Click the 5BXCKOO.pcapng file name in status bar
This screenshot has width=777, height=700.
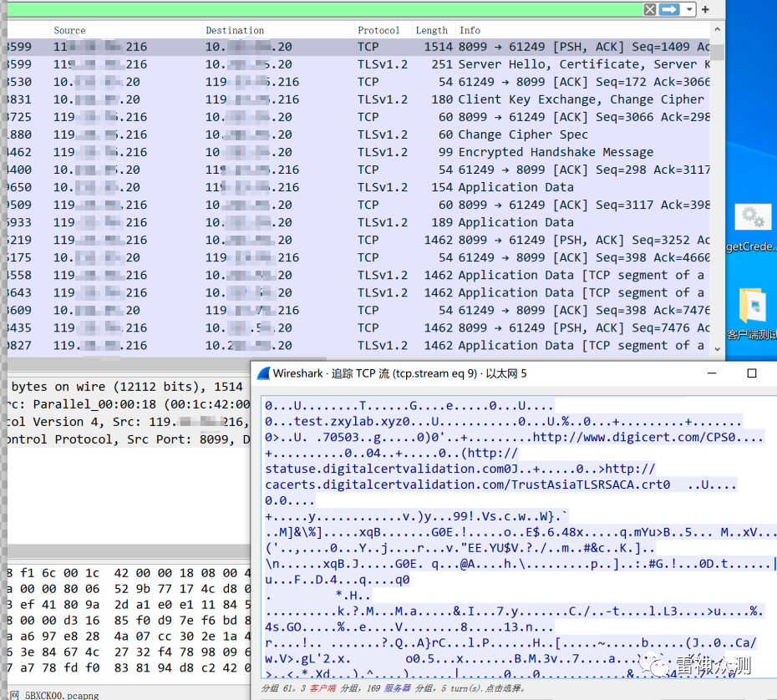(x=62, y=695)
